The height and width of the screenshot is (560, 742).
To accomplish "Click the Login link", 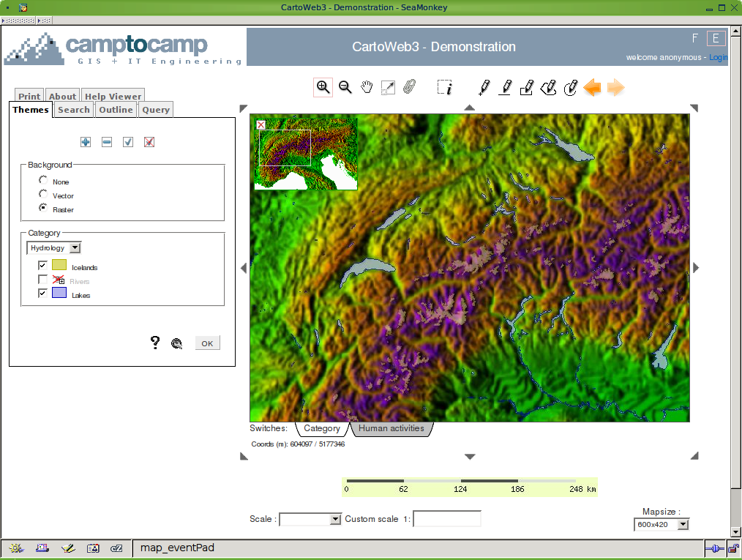I will pos(718,57).
